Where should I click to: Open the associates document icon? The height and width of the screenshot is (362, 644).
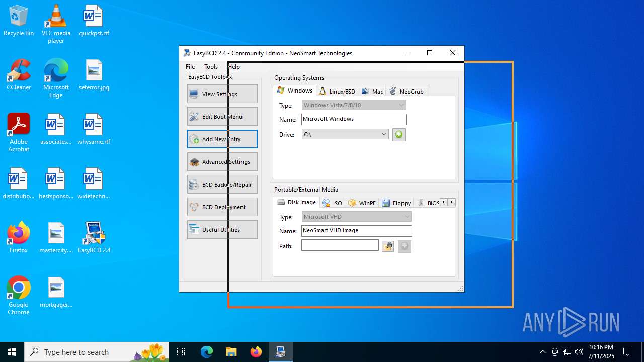[x=56, y=130]
